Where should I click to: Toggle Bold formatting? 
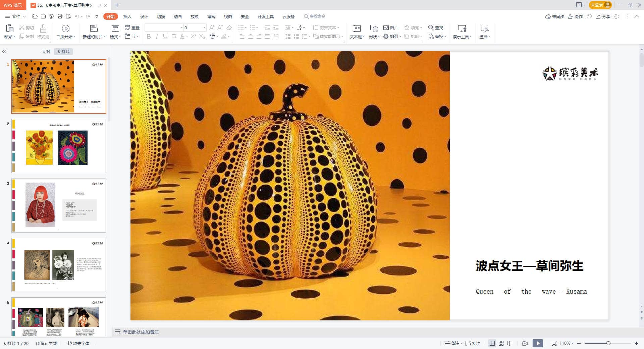(149, 36)
